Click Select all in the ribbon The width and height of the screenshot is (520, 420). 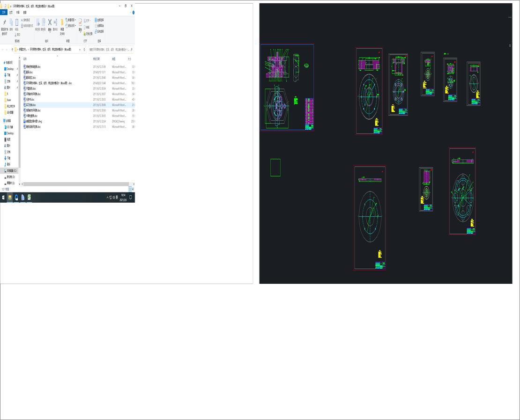(x=99, y=20)
